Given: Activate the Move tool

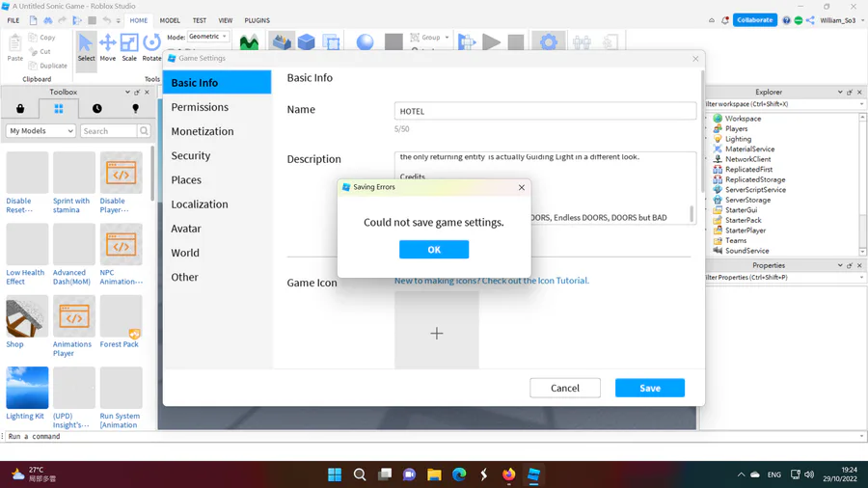Looking at the screenshot, I should (x=107, y=47).
